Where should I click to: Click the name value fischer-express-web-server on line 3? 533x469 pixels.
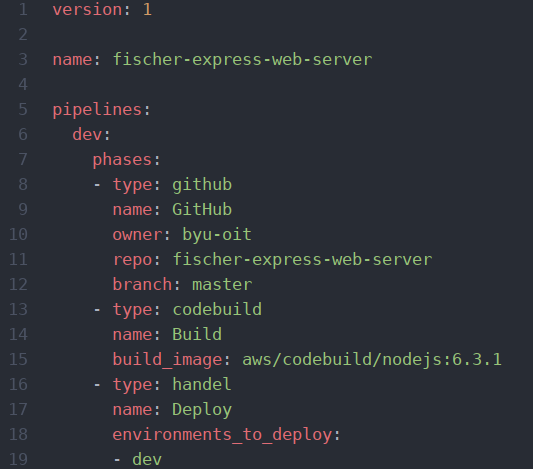(x=242, y=59)
